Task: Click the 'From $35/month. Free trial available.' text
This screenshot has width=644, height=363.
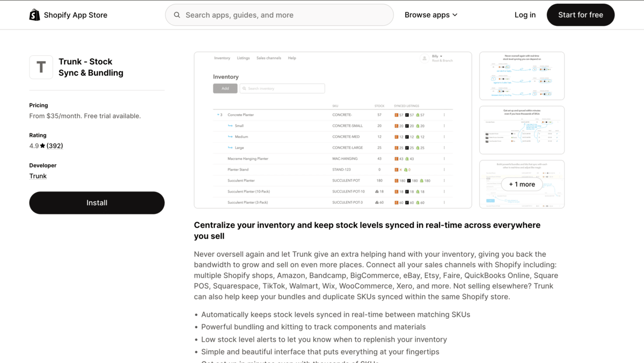Action: [x=85, y=116]
